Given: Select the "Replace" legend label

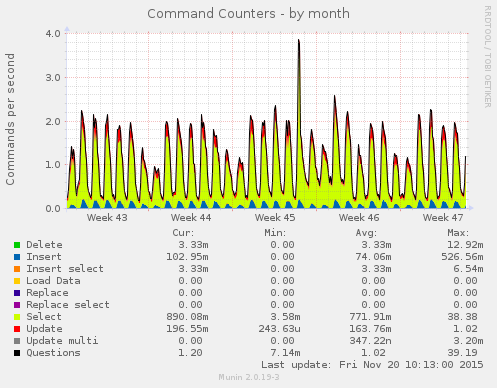Looking at the screenshot, I should (47, 293).
